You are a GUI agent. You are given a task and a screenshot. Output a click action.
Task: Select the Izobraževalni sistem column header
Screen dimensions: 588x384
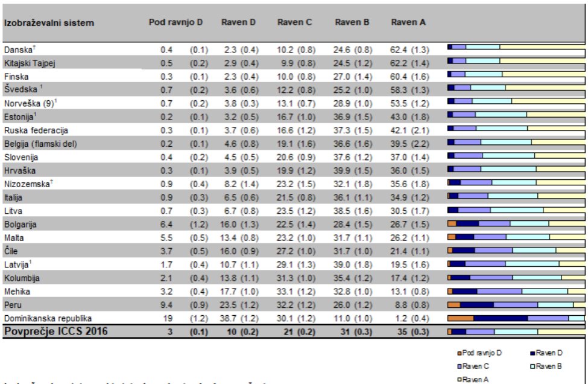tap(49, 23)
